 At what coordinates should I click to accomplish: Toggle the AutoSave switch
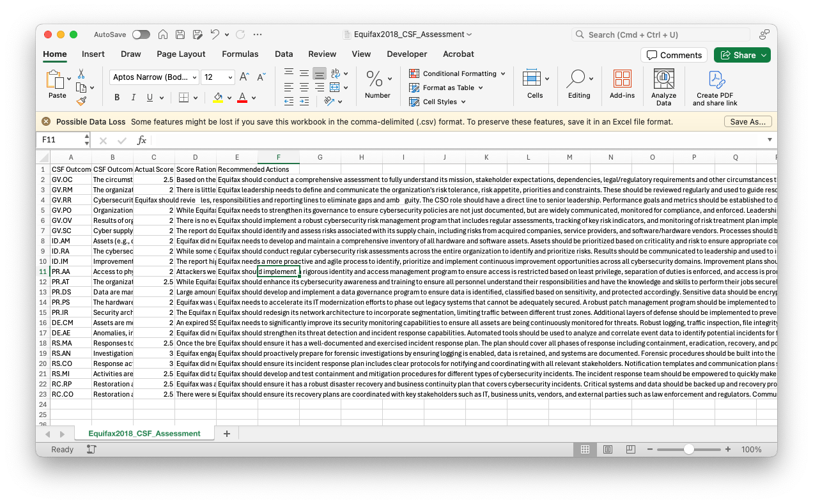[141, 34]
